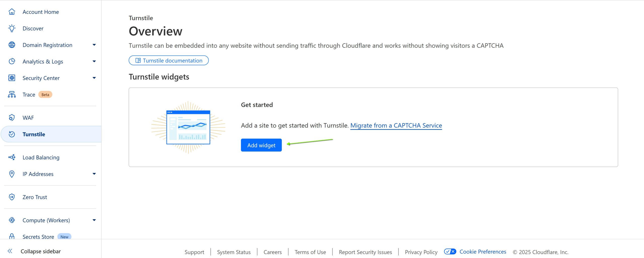Click the Overview page heading
The width and height of the screenshot is (644, 258).
coord(155,31)
